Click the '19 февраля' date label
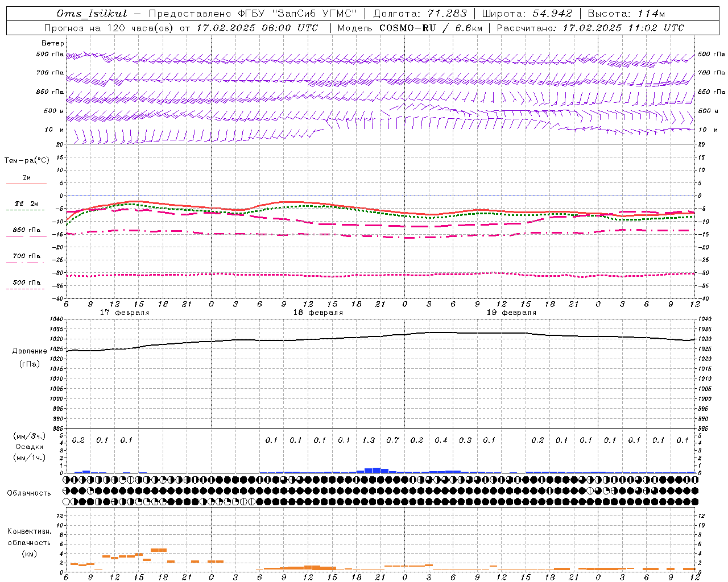 tap(511, 313)
